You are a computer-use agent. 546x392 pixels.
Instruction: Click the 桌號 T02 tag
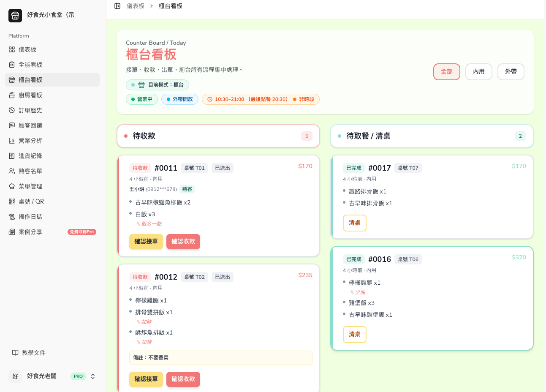pos(194,277)
